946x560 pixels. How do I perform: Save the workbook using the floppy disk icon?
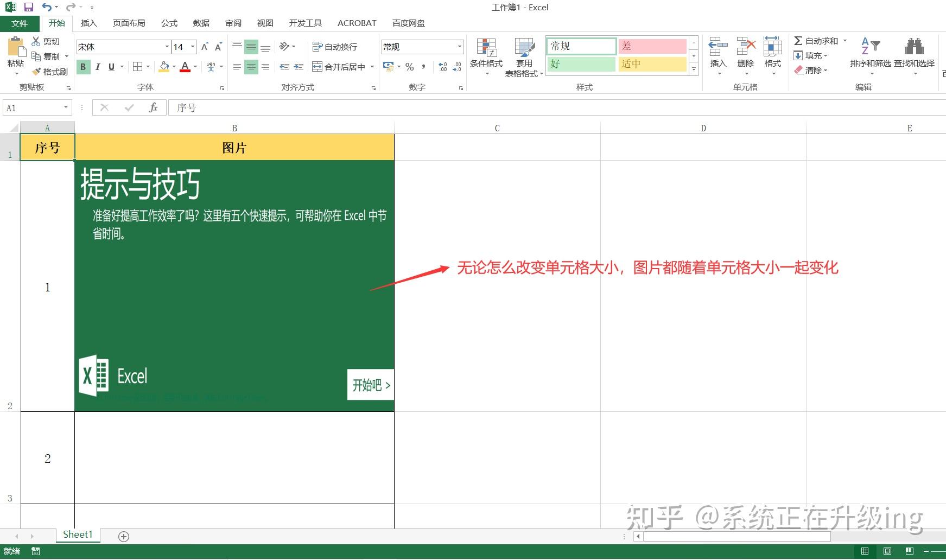pos(28,7)
